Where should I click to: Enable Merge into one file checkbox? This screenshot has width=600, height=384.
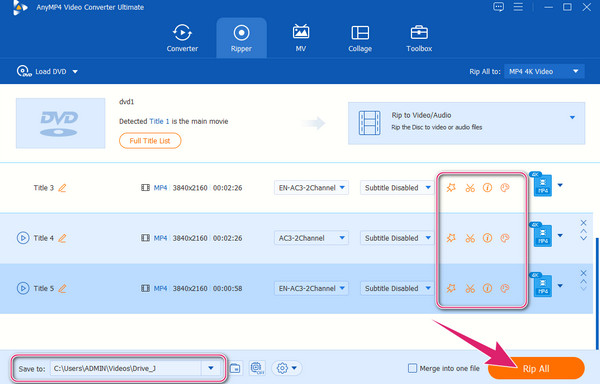click(x=412, y=368)
